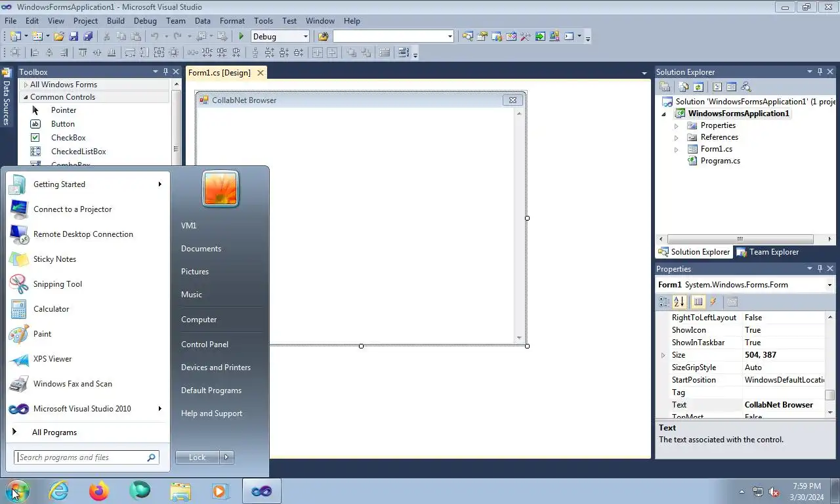Open Solution Explorer from the main toolbar
Image resolution: width=840 pixels, height=504 pixels.
[467, 37]
